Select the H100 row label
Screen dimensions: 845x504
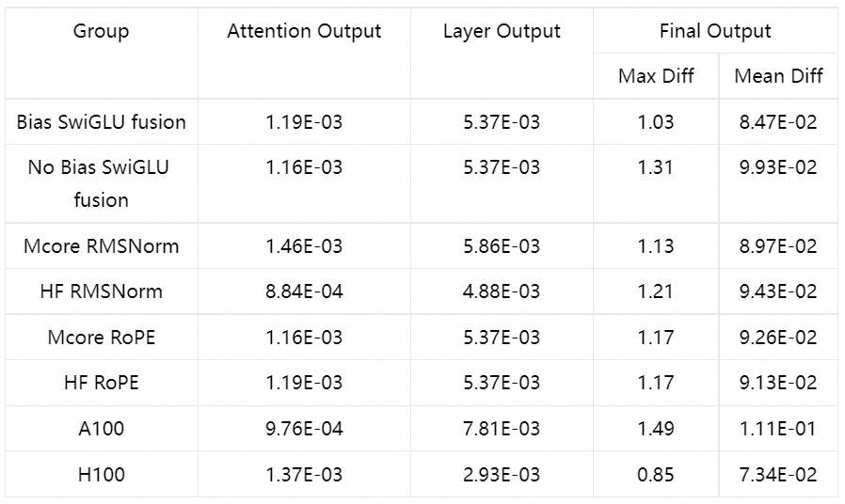[101, 475]
